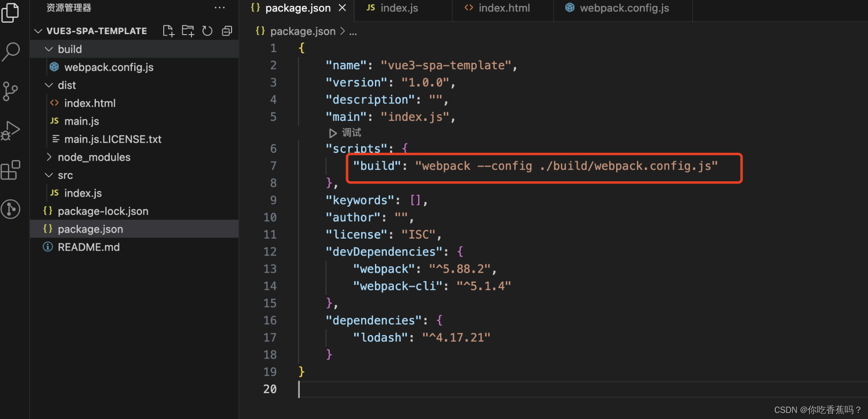The width and height of the screenshot is (868, 419).
Task: Click the package.json breadcrumb item
Action: click(x=303, y=31)
